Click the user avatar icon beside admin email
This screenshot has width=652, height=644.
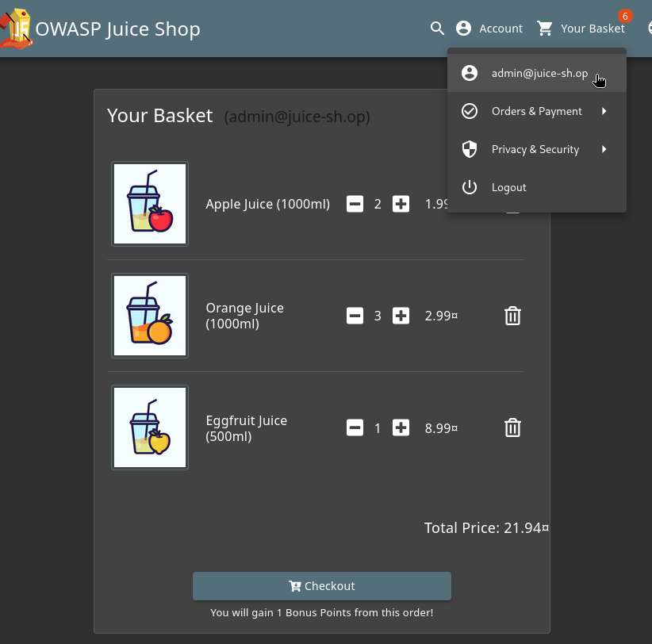[x=470, y=73]
